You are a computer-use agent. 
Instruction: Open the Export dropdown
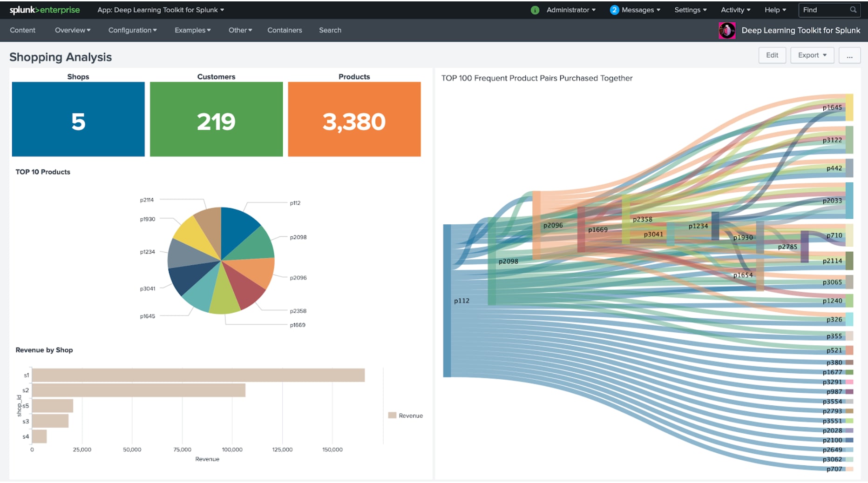pos(812,55)
